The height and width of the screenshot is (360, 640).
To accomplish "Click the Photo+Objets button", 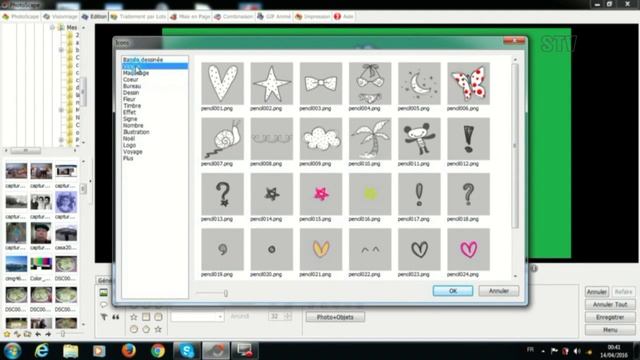I will tap(335, 317).
